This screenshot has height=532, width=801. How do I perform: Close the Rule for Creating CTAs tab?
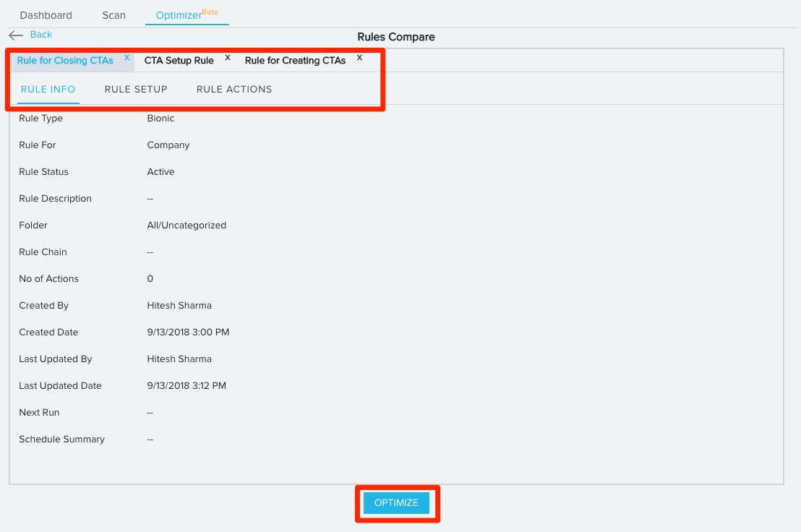click(x=359, y=57)
